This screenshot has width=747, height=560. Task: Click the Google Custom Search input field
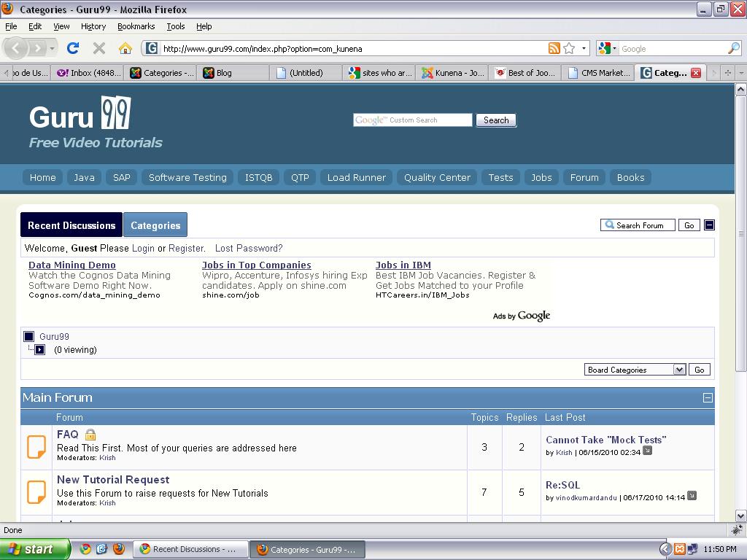coord(413,120)
